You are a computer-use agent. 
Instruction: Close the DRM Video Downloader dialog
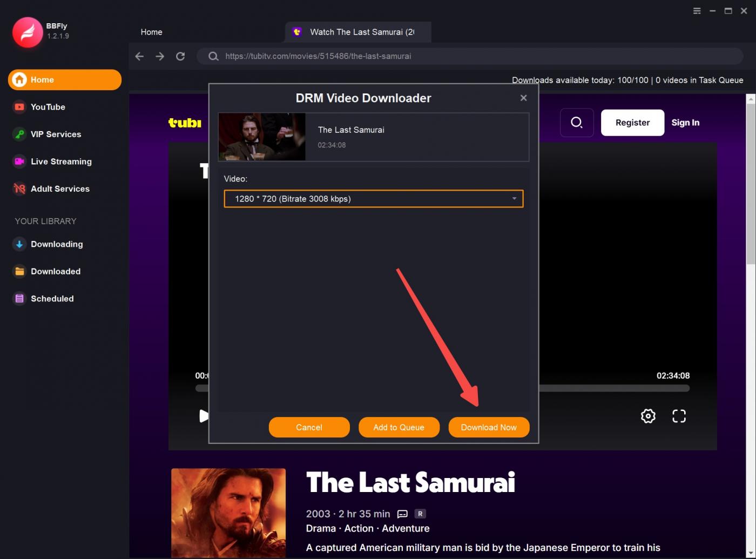click(523, 98)
